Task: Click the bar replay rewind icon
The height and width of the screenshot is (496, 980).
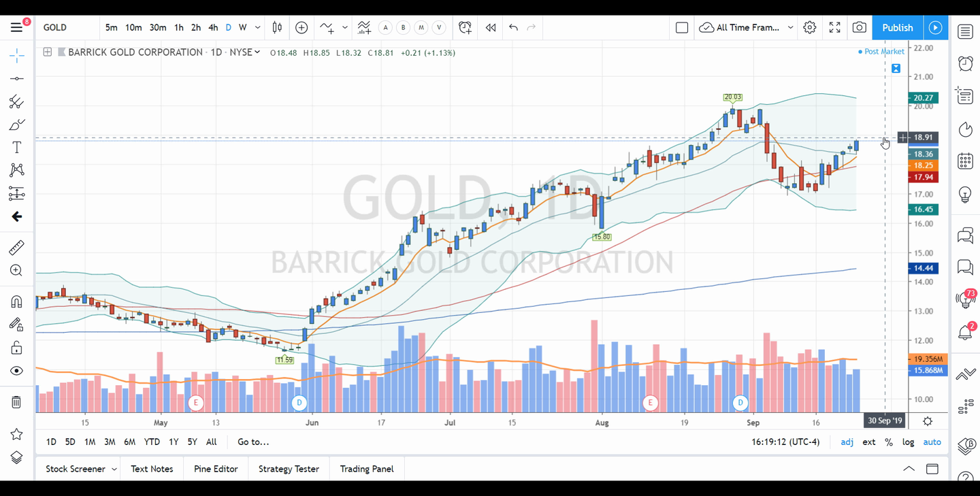Action: [x=491, y=28]
